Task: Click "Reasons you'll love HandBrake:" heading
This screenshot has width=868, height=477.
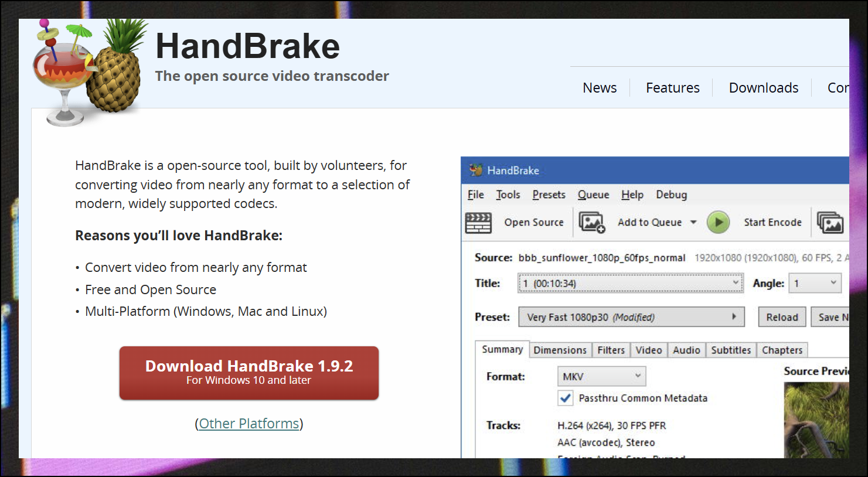Action: point(179,236)
